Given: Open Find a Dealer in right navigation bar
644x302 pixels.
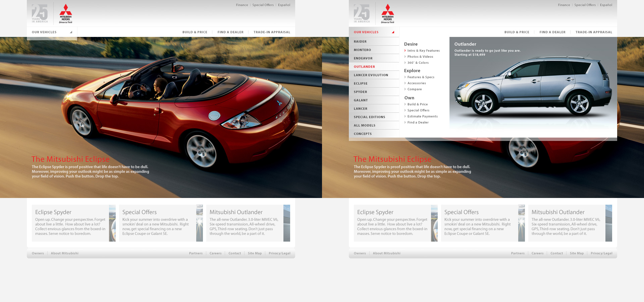Looking at the screenshot, I should 552,32.
